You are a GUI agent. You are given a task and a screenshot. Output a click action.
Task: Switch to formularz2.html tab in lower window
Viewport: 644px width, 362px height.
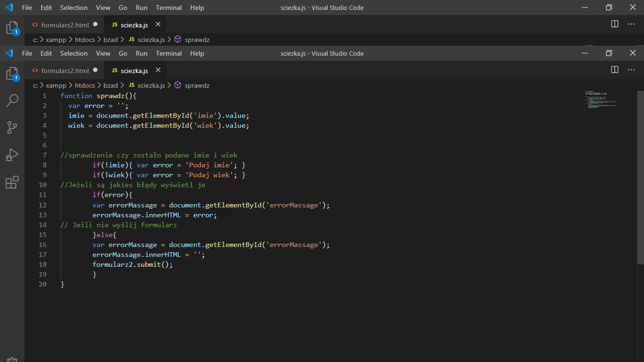click(x=65, y=71)
